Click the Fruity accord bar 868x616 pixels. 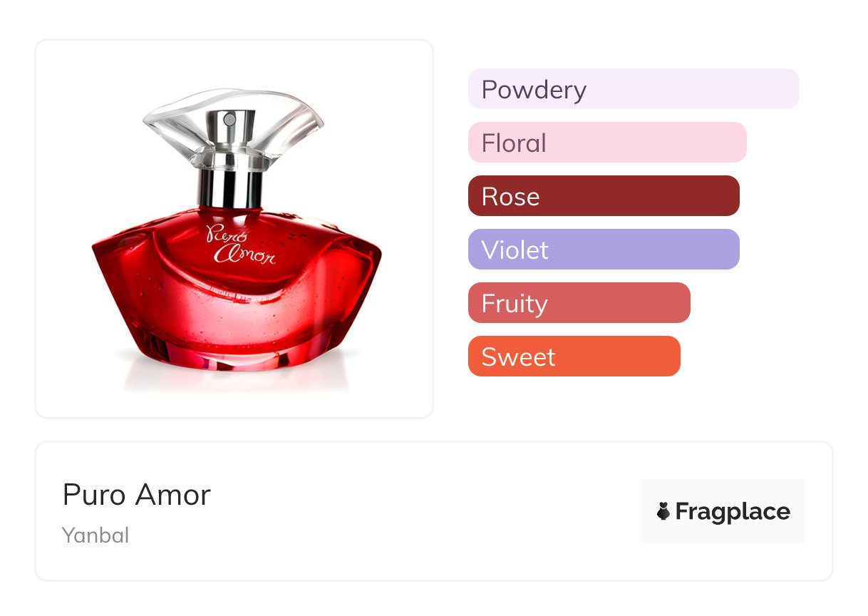pos(579,303)
